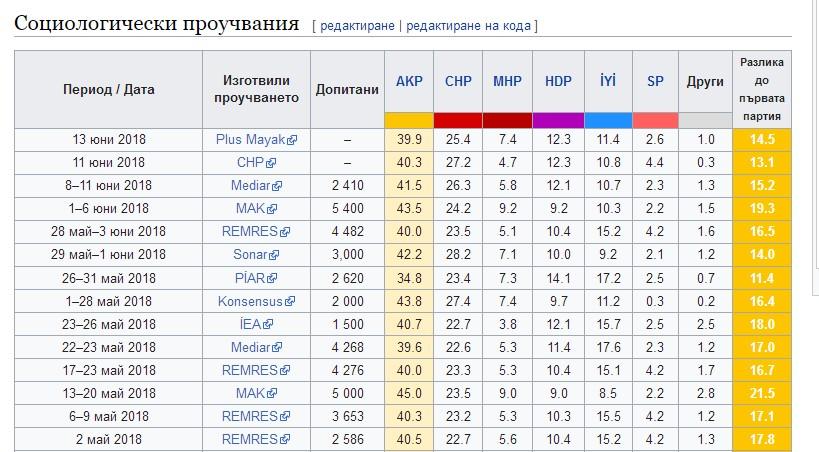
Task: Click external link icon beside CHP pollster
Action: (x=271, y=163)
